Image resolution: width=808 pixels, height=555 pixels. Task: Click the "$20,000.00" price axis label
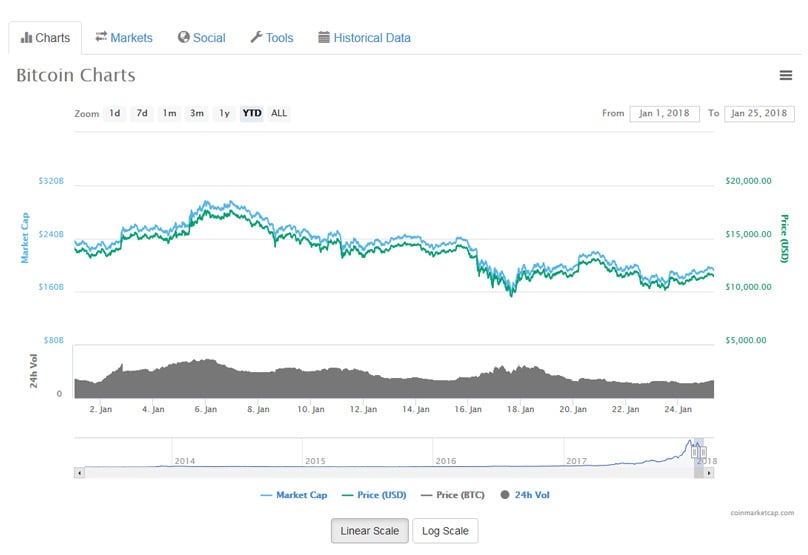pyautogui.click(x=748, y=181)
